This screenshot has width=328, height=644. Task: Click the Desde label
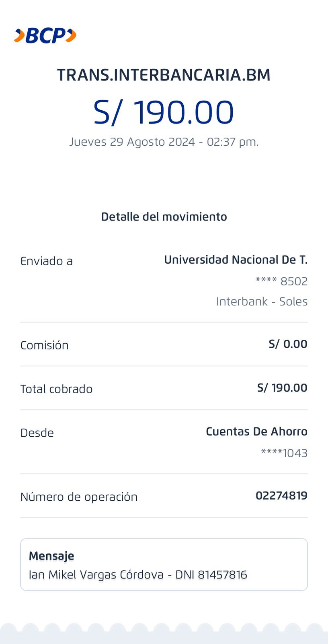pos(37,433)
